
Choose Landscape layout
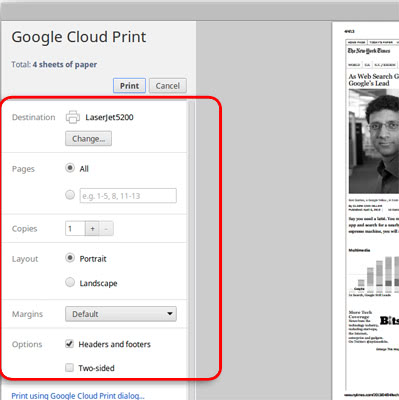pyautogui.click(x=70, y=282)
